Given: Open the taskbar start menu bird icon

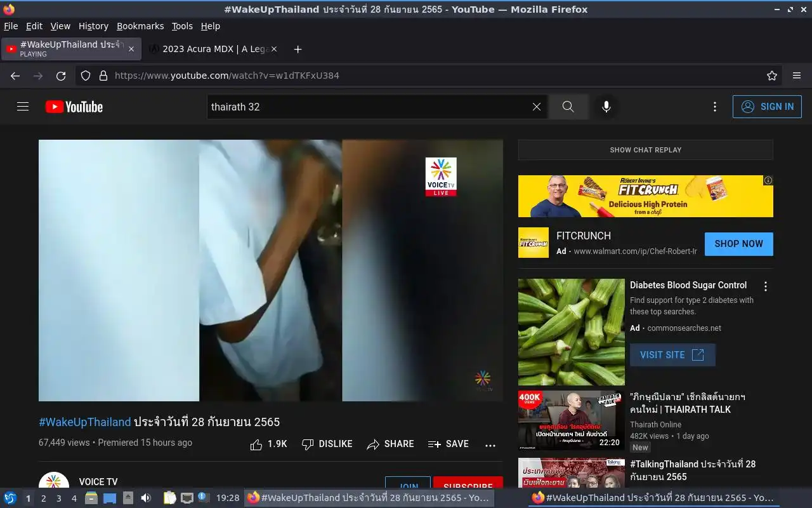Looking at the screenshot, I should (x=10, y=498).
